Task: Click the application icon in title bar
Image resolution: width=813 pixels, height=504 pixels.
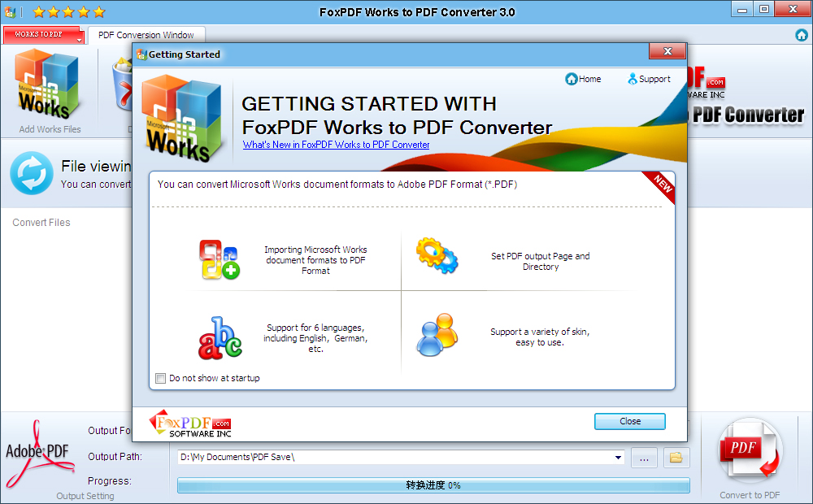Action: click(x=8, y=11)
